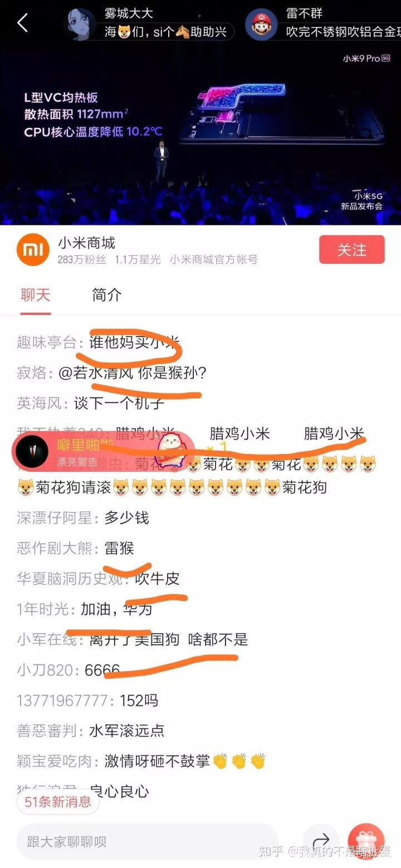Switch to the 聊天 tab
This screenshot has height=868, width=401.
point(36,295)
